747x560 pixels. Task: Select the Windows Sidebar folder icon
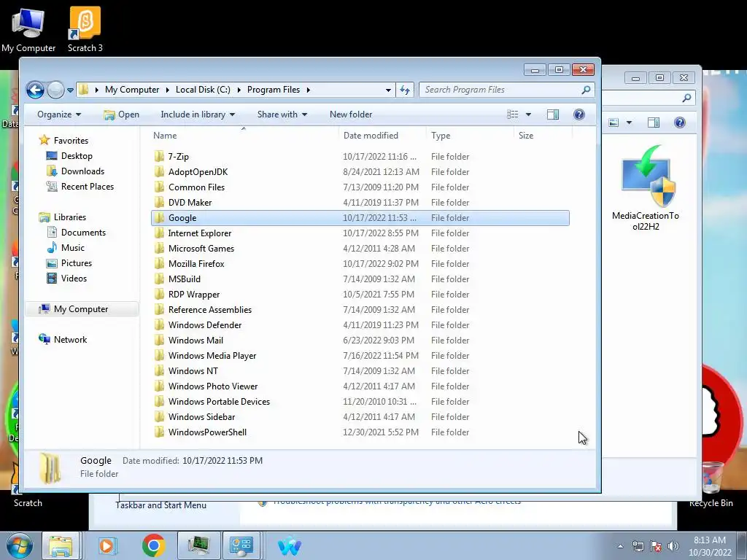point(159,416)
